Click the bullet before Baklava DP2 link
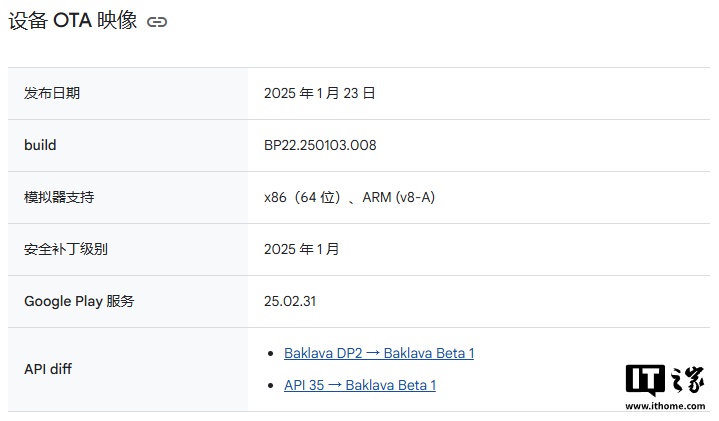 pos(271,354)
